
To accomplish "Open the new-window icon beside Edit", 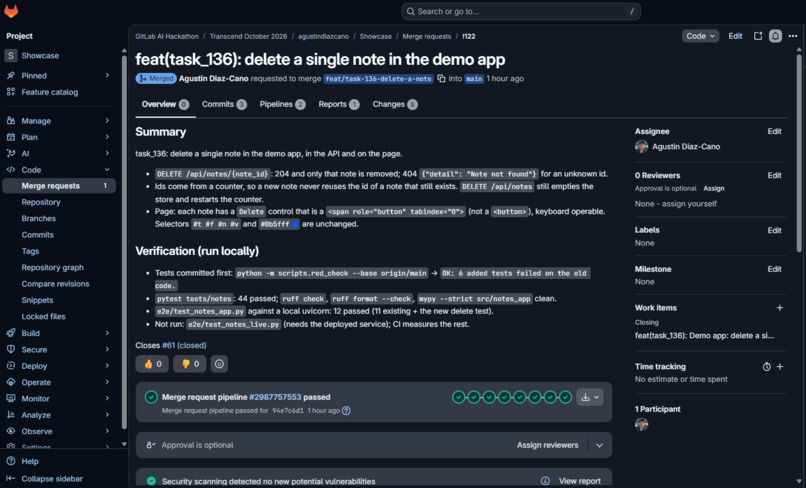I will 758,36.
